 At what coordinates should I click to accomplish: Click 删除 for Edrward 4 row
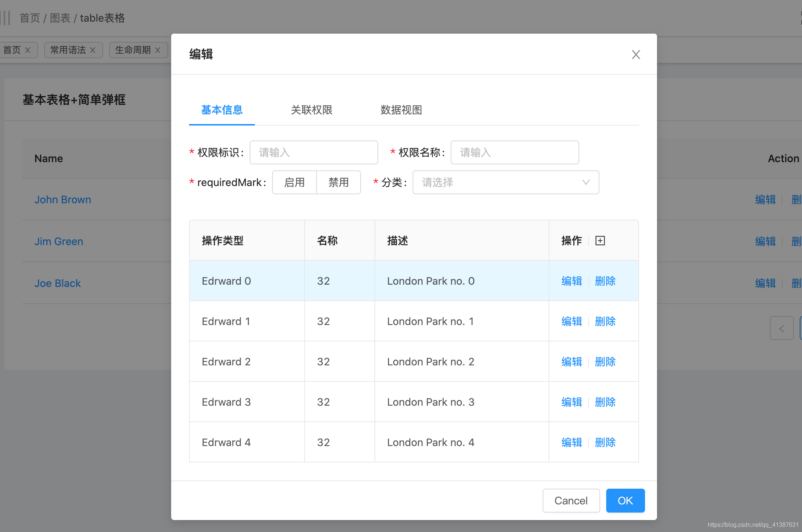pyautogui.click(x=605, y=442)
